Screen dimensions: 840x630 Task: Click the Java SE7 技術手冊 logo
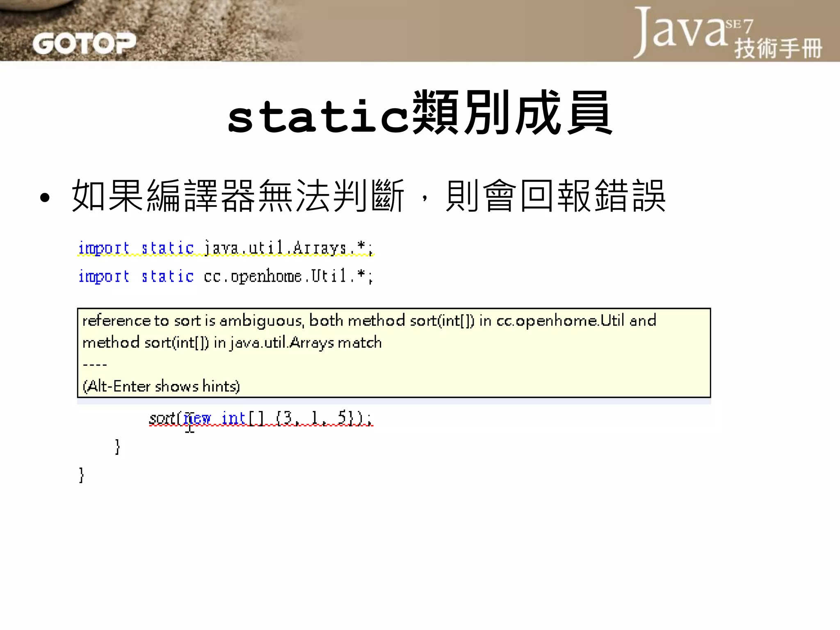(728, 33)
